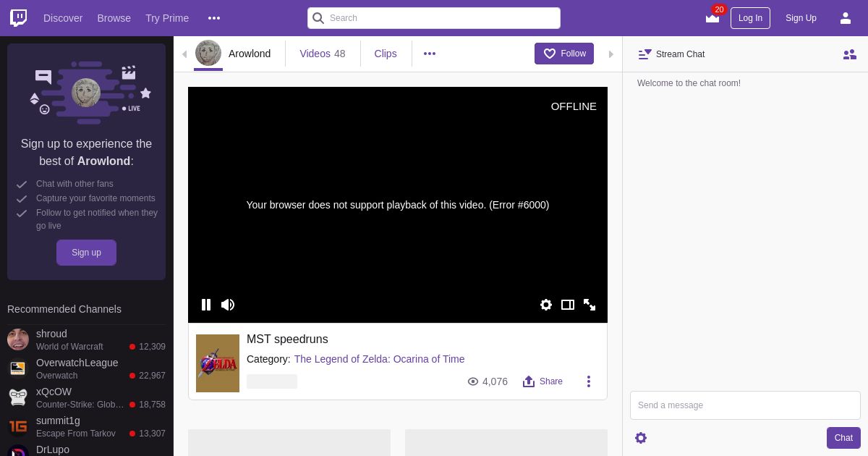The height and width of the screenshot is (456, 868).
Task: Click the purple Sign up button in sidebar
Action: [86, 253]
